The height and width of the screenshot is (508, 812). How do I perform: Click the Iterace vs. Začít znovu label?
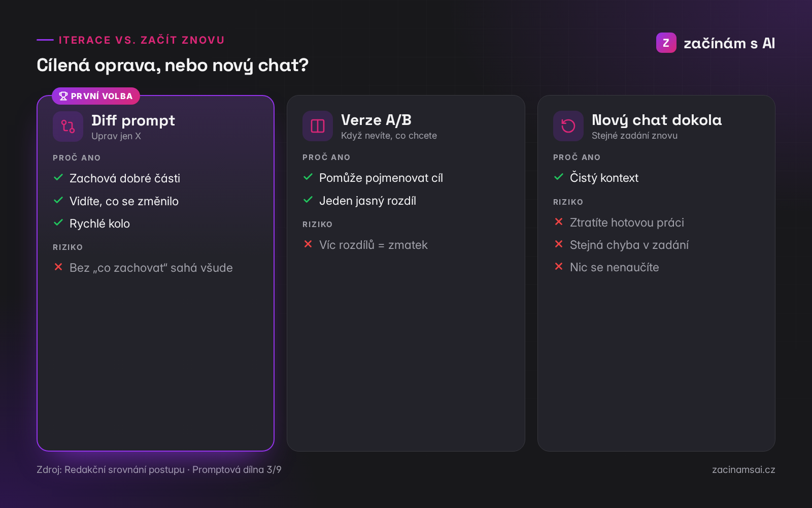pyautogui.click(x=142, y=40)
